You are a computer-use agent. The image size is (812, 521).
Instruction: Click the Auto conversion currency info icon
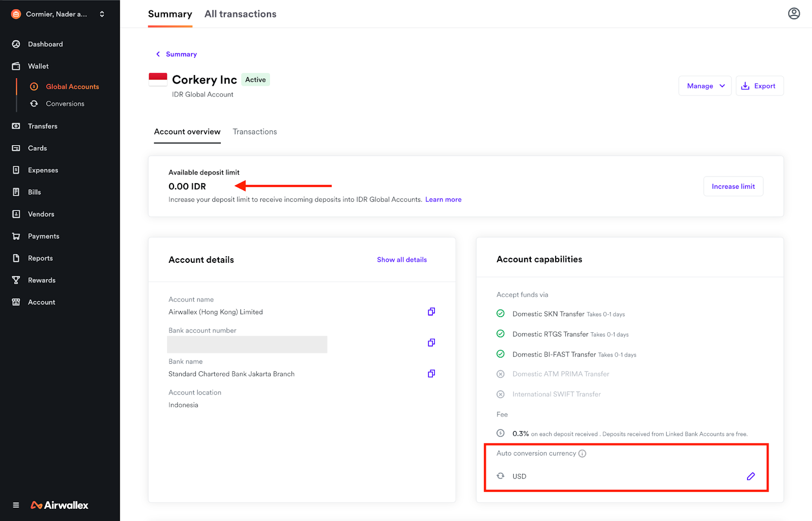tap(583, 454)
